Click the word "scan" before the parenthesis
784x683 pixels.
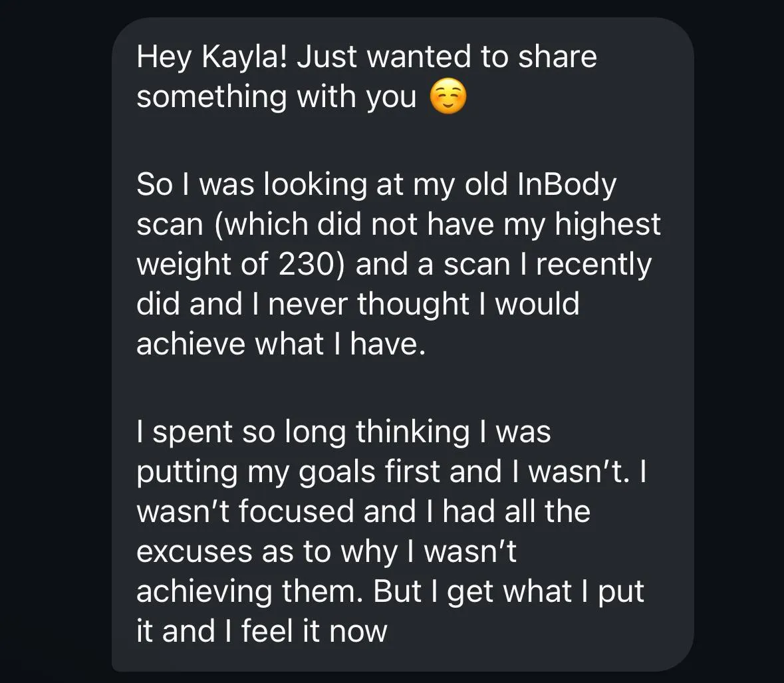[x=170, y=225]
